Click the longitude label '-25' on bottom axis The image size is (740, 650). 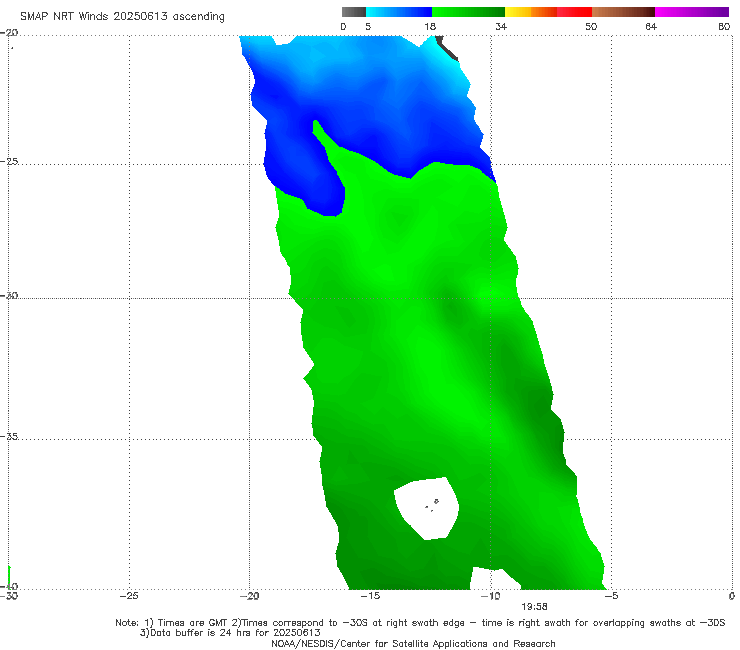129,596
